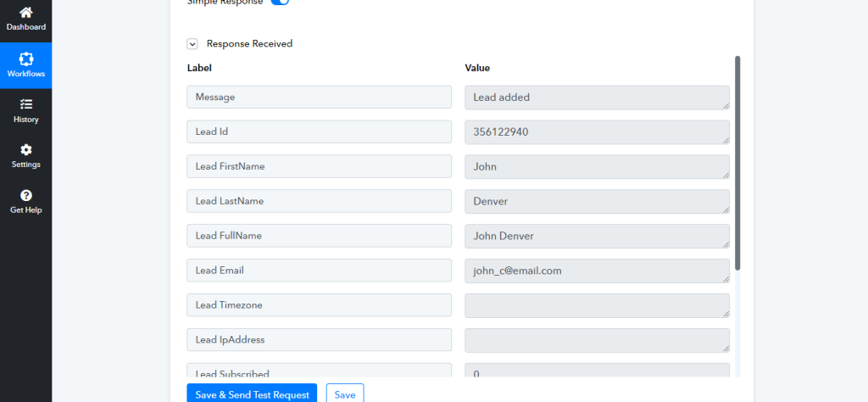Image resolution: width=868 pixels, height=402 pixels.
Task: Click the john_c@email.com value field
Action: pyautogui.click(x=597, y=271)
